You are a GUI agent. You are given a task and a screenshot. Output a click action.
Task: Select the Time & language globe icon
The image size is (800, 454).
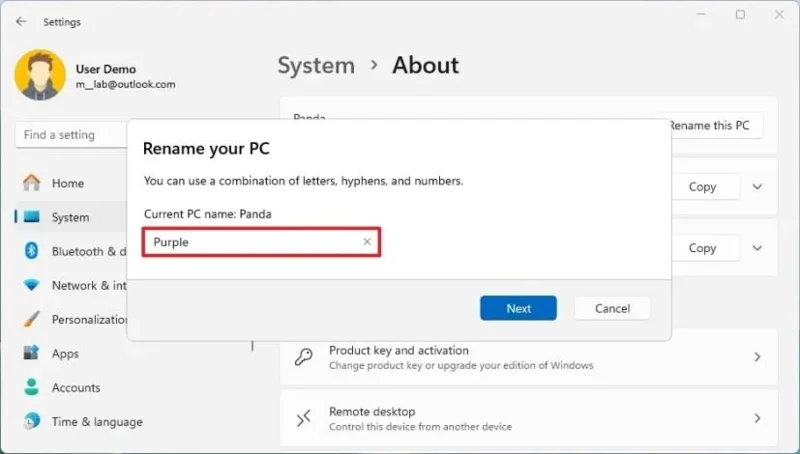pyautogui.click(x=31, y=421)
